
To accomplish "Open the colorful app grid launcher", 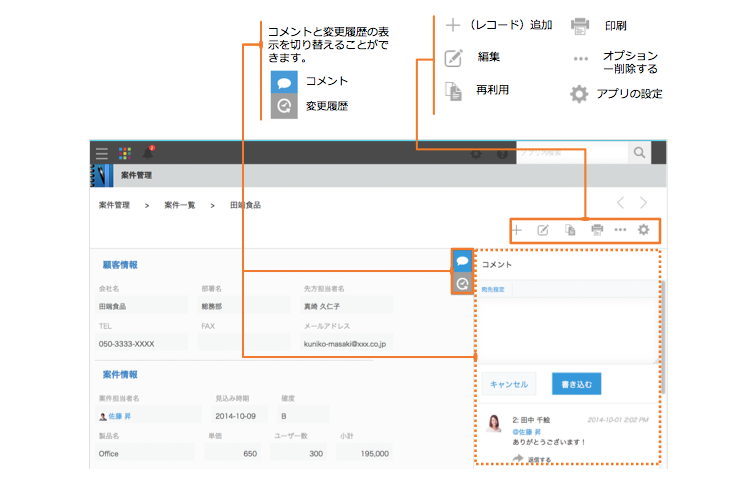I will click(x=125, y=153).
